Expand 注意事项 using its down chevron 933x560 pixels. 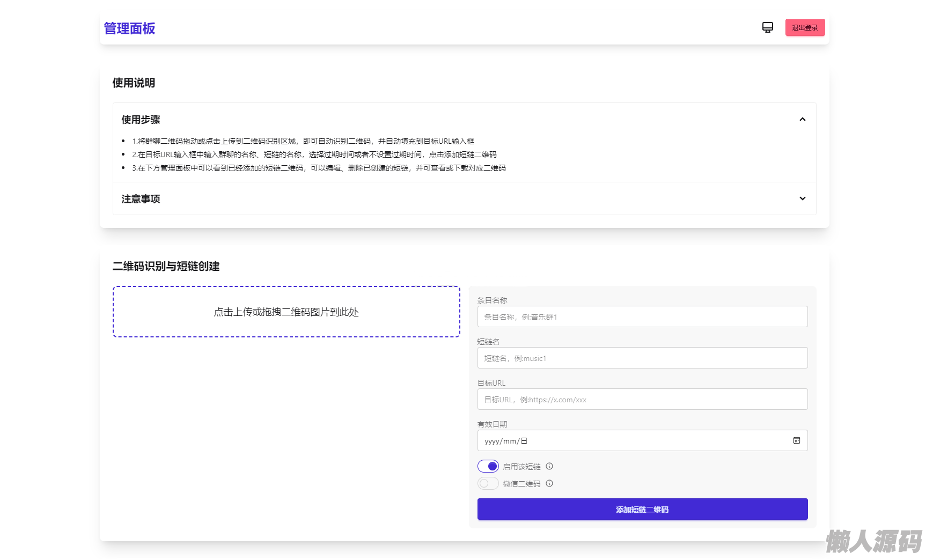[x=802, y=198]
